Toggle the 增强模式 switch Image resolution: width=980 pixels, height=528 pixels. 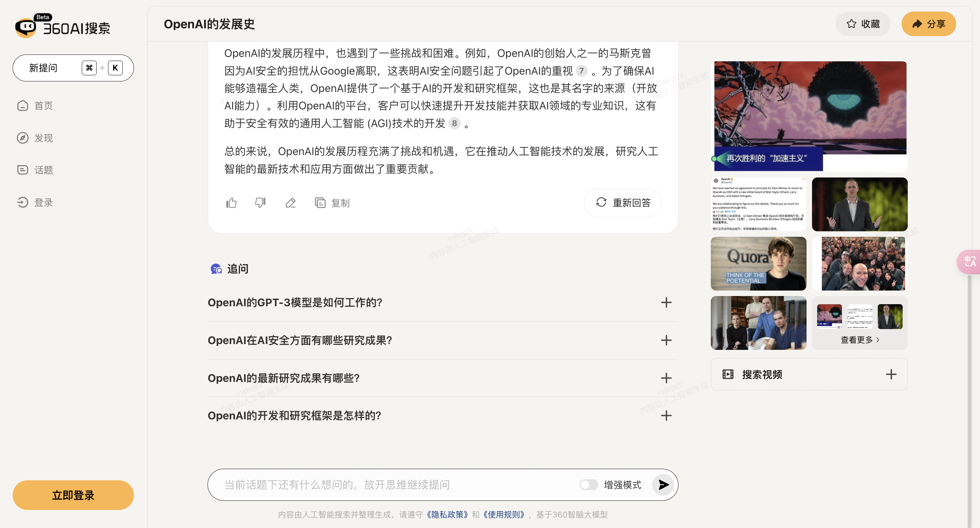pos(588,485)
